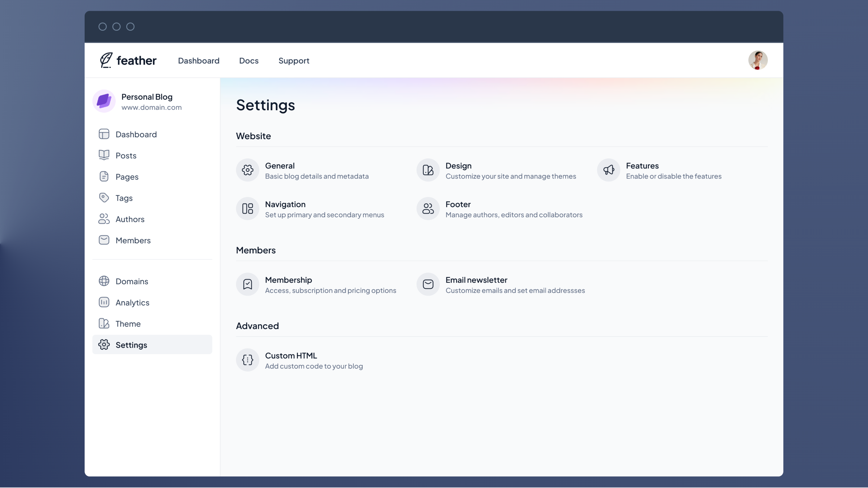The image size is (868, 488).
Task: Click the Design swatch icon
Action: pyautogui.click(x=428, y=170)
